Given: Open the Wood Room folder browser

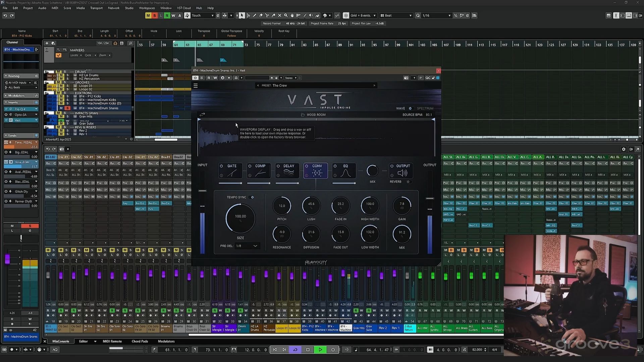Looking at the screenshot, I should point(303,115).
